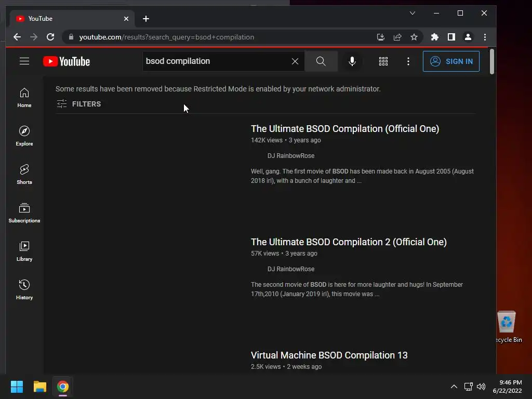Image resolution: width=532 pixels, height=399 pixels.
Task: Open YouTube settings three-dot menu
Action: point(408,61)
